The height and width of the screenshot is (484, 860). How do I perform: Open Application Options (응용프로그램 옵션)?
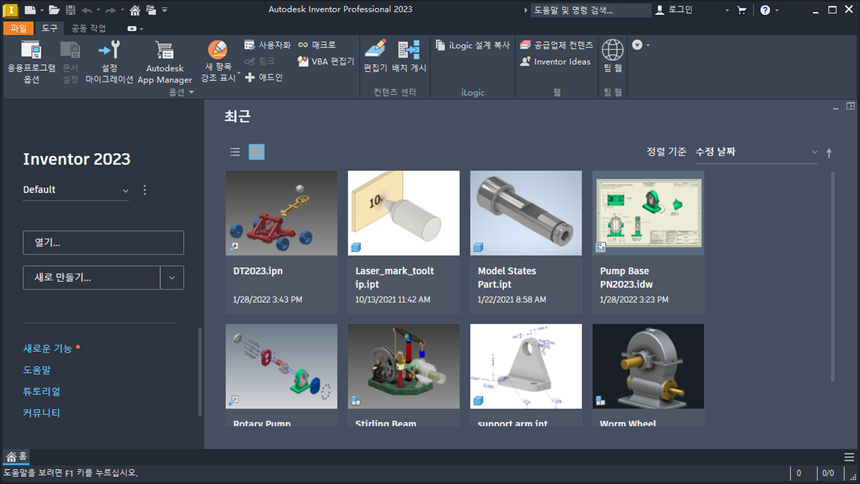pyautogui.click(x=31, y=62)
